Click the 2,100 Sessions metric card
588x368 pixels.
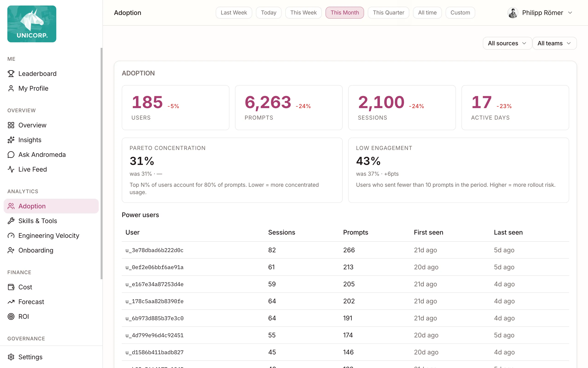tap(402, 108)
